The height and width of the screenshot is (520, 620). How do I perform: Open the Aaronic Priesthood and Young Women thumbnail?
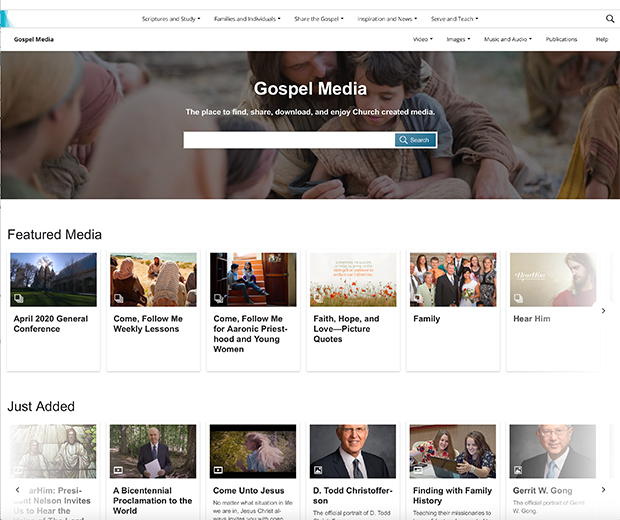point(253,280)
